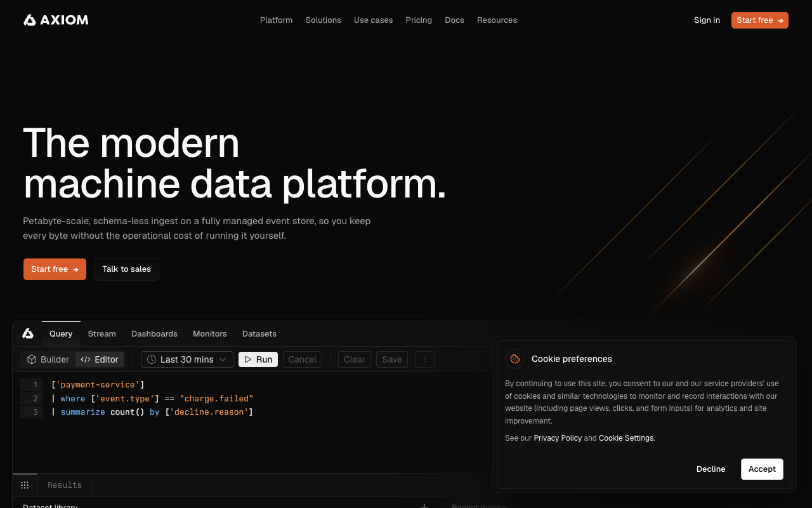Click Sign in
The image size is (812, 508).
707,20
